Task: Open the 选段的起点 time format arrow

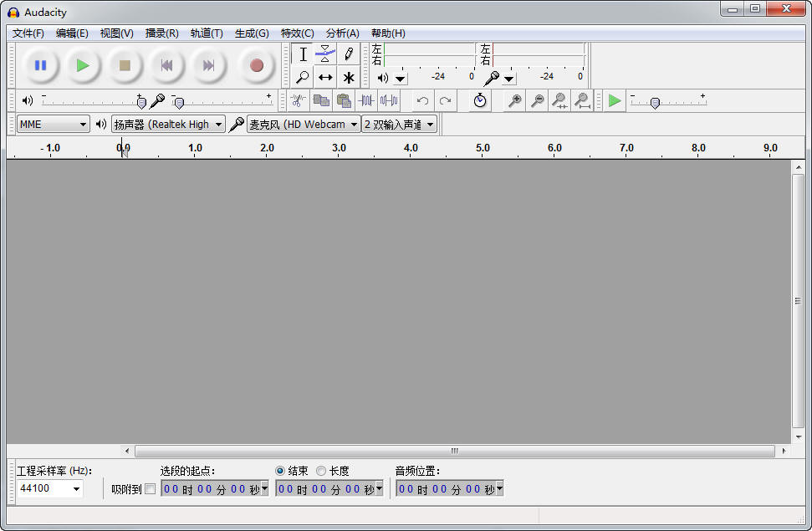Action: click(x=265, y=488)
